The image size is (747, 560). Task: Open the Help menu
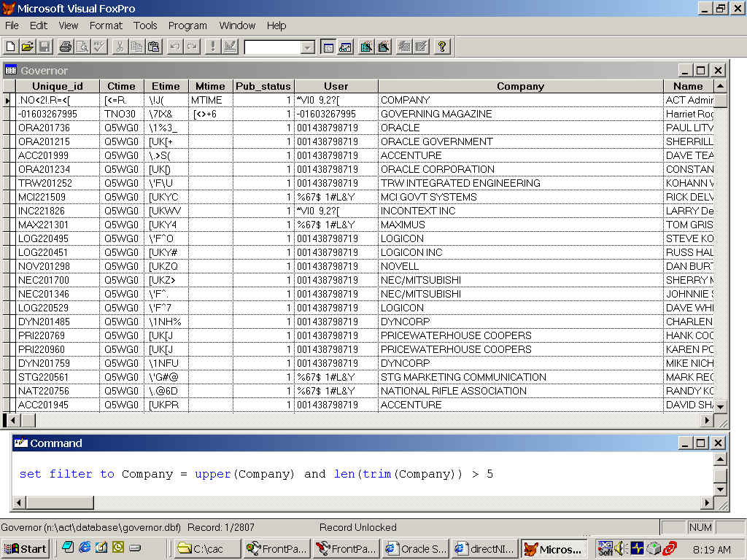tap(276, 26)
